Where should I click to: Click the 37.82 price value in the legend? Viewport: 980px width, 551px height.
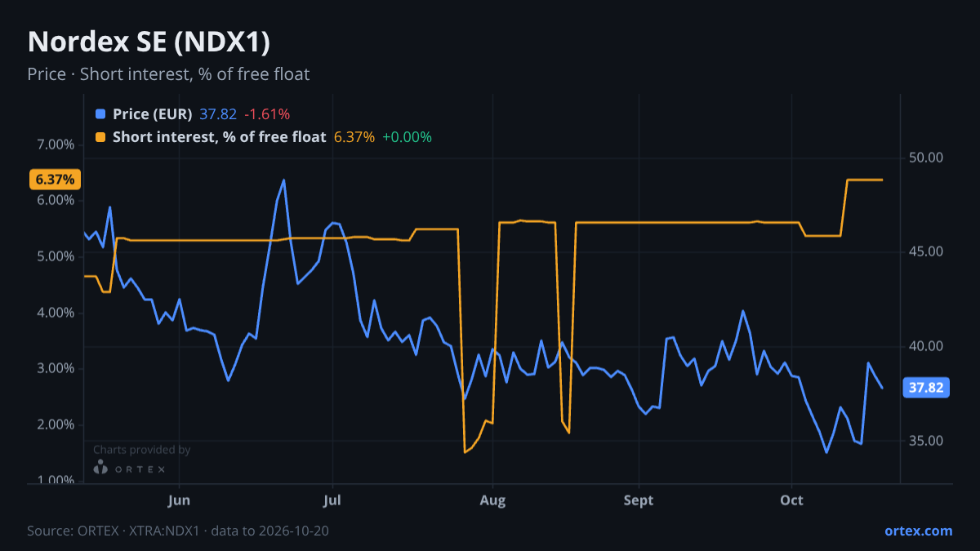click(x=218, y=114)
